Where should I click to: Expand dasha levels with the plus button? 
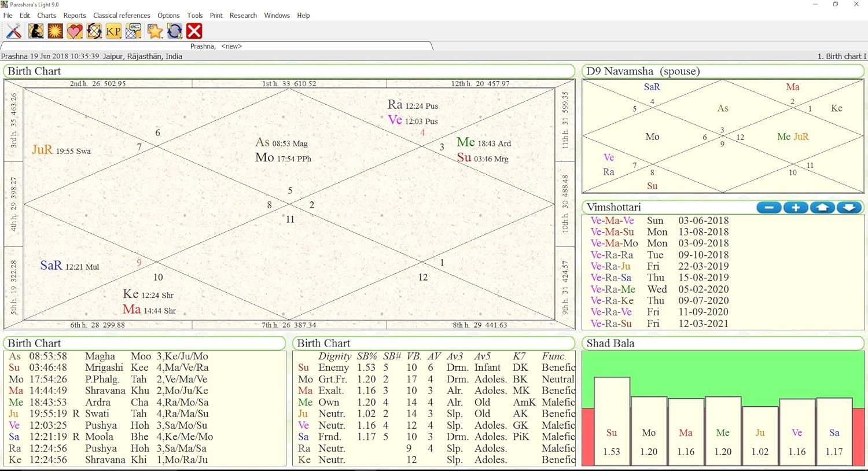795,207
